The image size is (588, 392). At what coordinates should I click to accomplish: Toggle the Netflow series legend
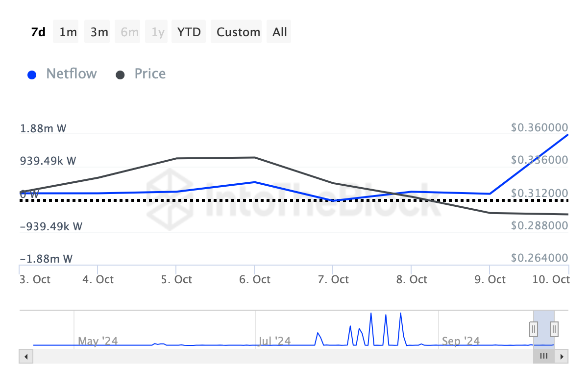(71, 74)
